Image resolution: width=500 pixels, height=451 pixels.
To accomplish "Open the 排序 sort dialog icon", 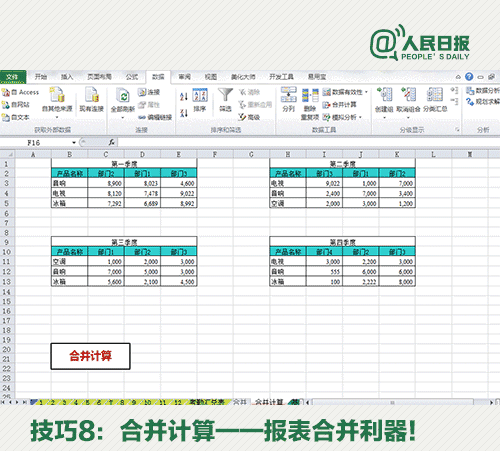I will point(200,99).
